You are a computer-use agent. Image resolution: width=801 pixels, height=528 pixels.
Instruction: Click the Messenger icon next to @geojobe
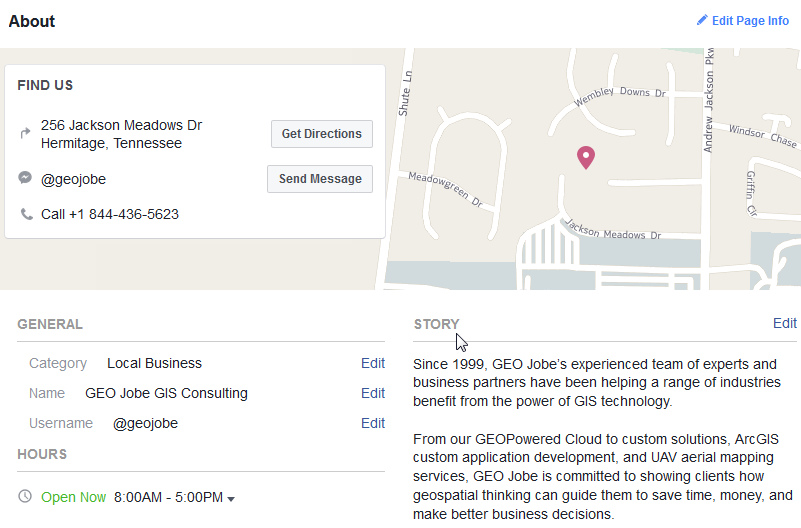(x=25, y=178)
